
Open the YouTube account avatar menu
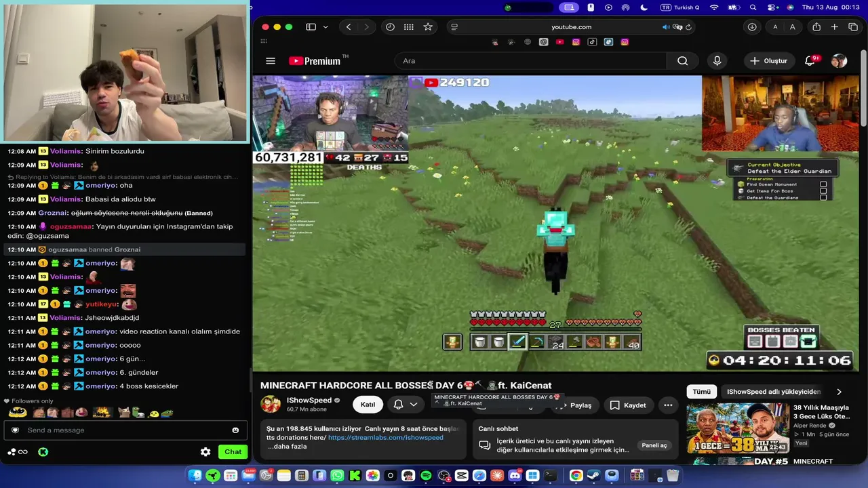point(840,61)
